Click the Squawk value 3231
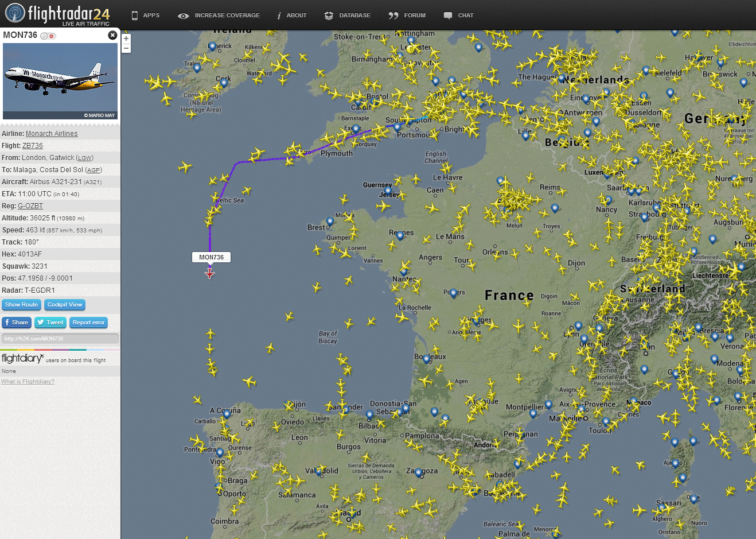This screenshot has height=539, width=756. tap(40, 266)
